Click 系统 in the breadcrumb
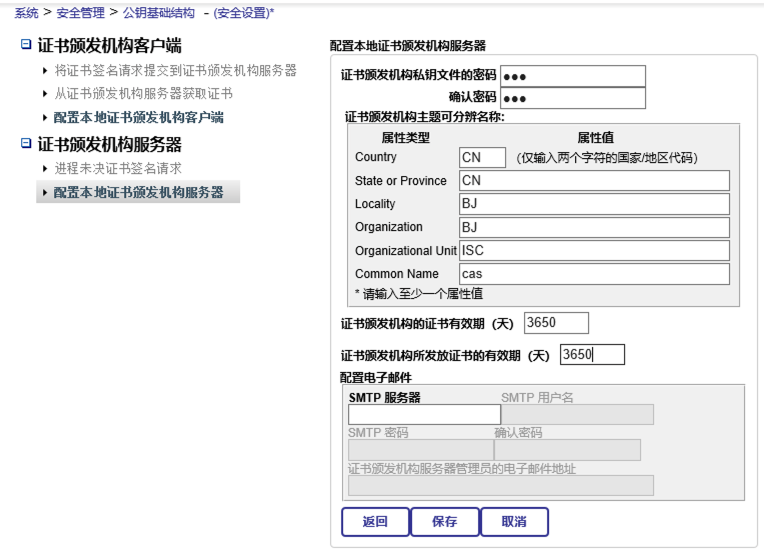 (x=27, y=12)
